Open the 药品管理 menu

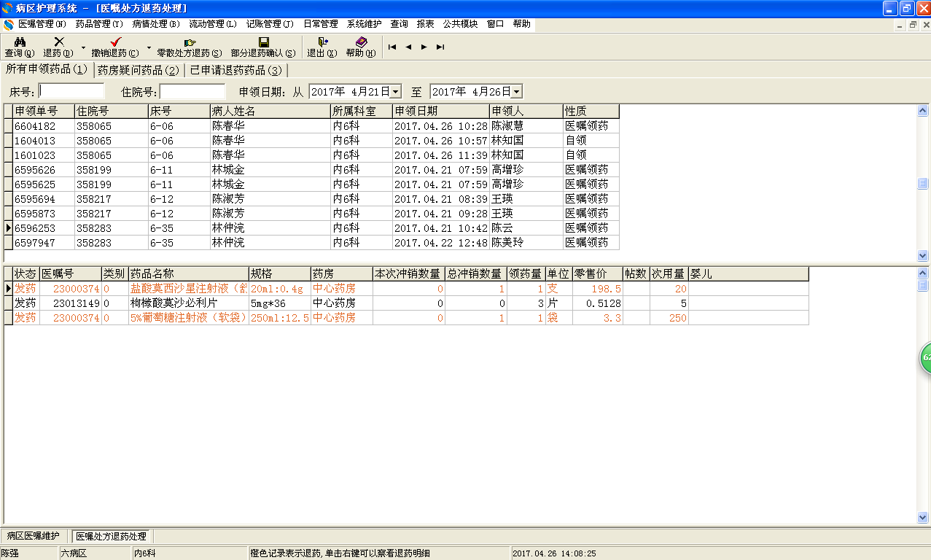(99, 24)
